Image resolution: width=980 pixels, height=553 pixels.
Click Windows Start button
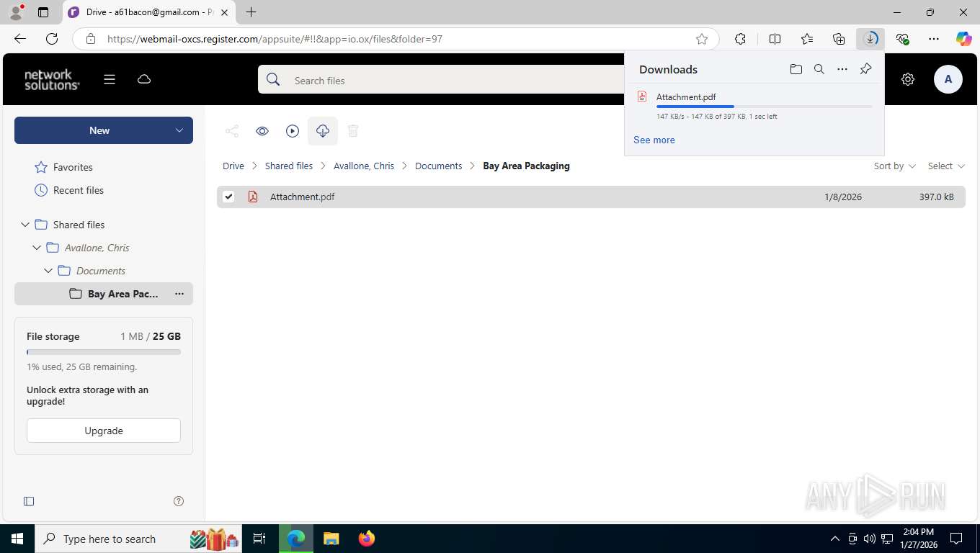(x=17, y=539)
